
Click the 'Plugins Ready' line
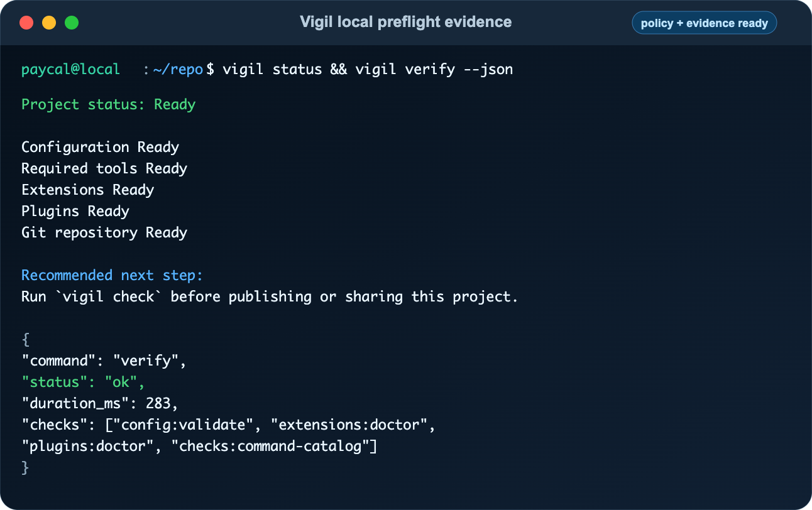pyautogui.click(x=75, y=211)
